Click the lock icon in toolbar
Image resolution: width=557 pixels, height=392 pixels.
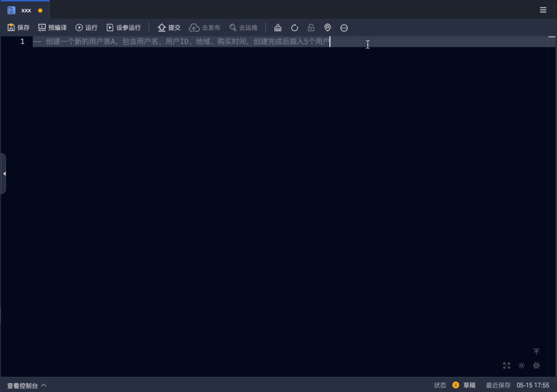click(x=311, y=28)
